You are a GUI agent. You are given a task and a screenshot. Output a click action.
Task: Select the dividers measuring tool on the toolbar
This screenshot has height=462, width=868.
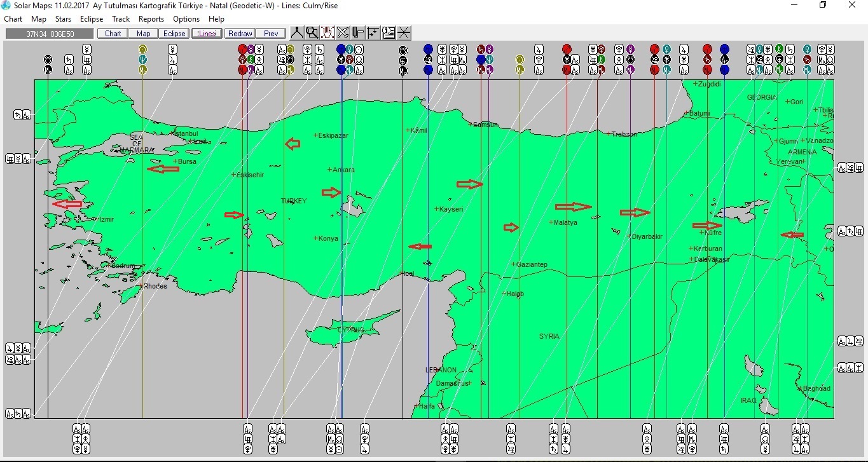[x=296, y=32]
